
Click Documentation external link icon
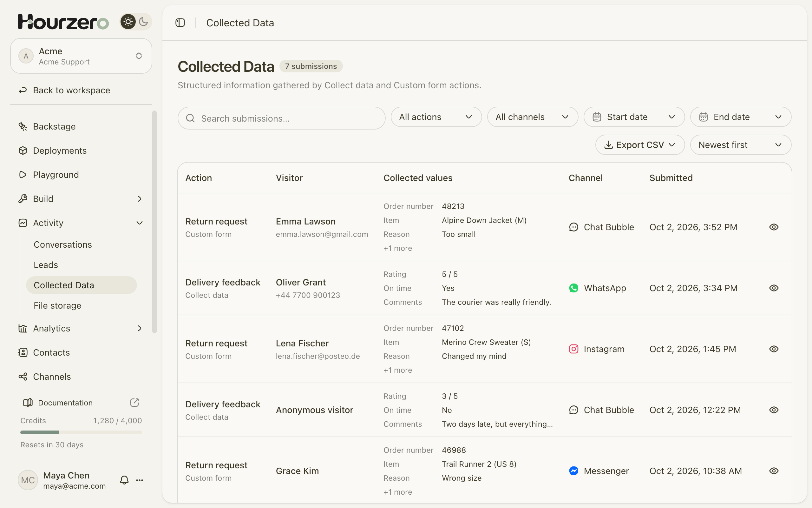pyautogui.click(x=134, y=403)
